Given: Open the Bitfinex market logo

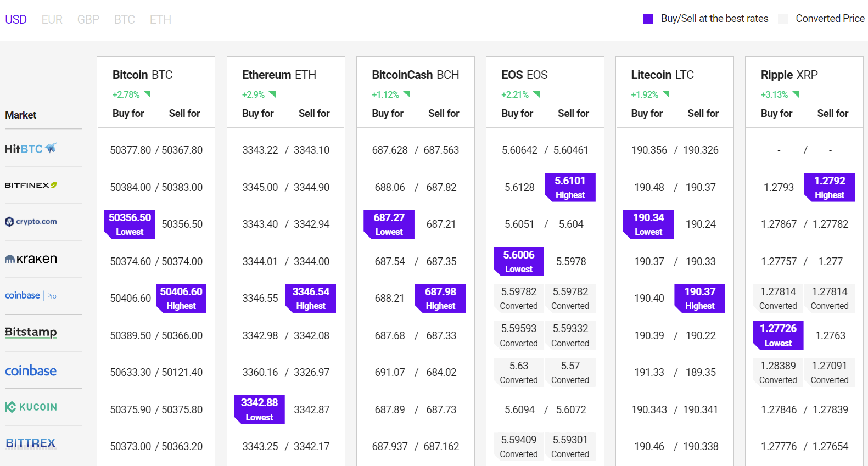Looking at the screenshot, I should [x=31, y=185].
